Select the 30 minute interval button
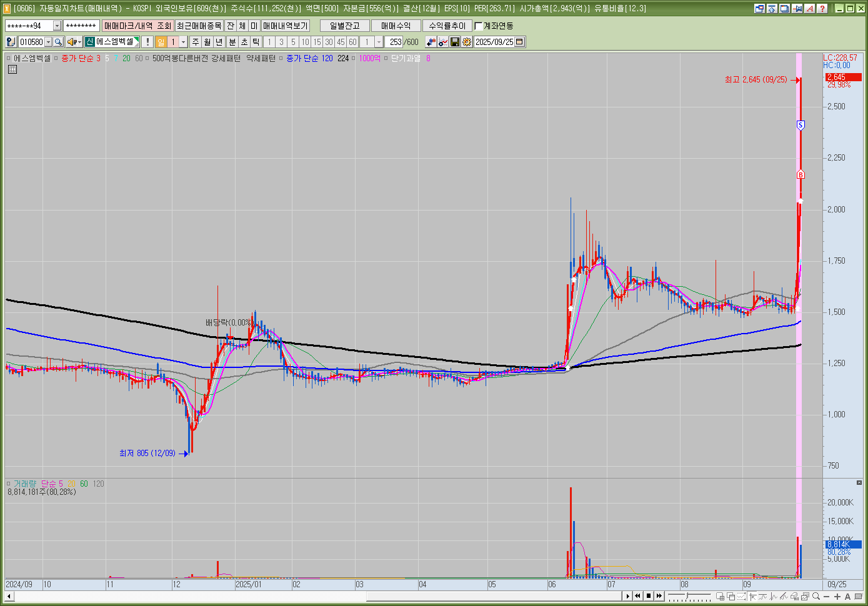The height and width of the screenshot is (606, 868). [329, 42]
